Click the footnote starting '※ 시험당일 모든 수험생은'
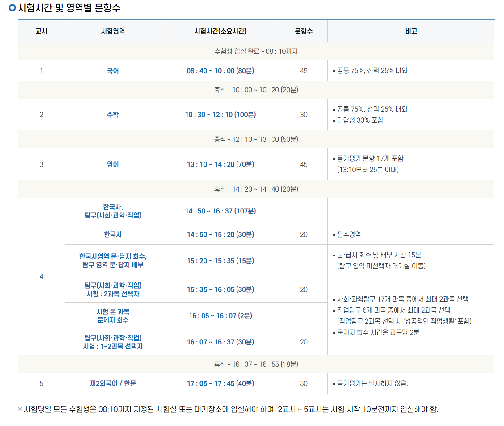Image resolution: width=504 pixels, height=426 pixels. point(228,409)
